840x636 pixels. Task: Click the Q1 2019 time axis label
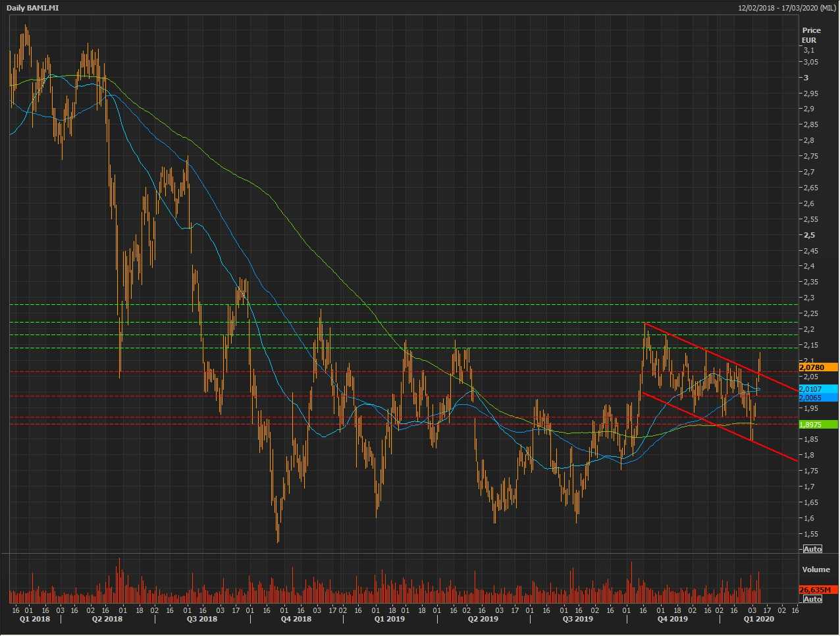point(390,619)
